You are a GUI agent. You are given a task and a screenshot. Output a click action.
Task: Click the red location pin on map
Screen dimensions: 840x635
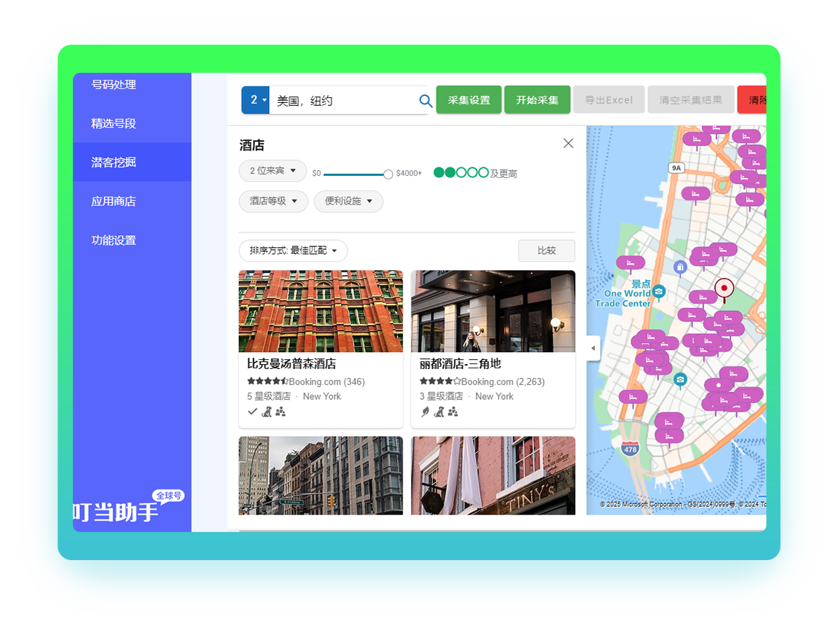[x=724, y=288]
